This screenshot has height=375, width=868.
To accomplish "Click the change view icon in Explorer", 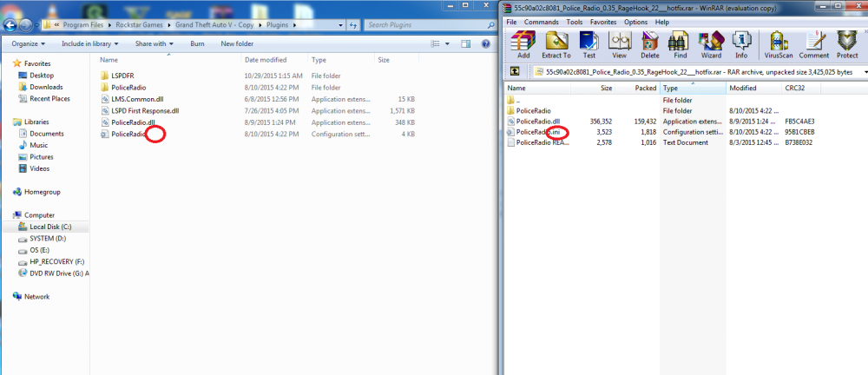I will (x=435, y=43).
